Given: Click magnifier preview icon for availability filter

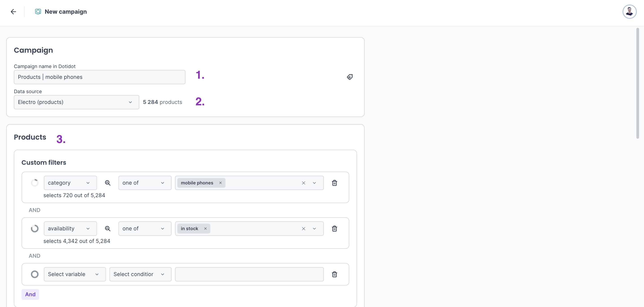Looking at the screenshot, I should [107, 229].
